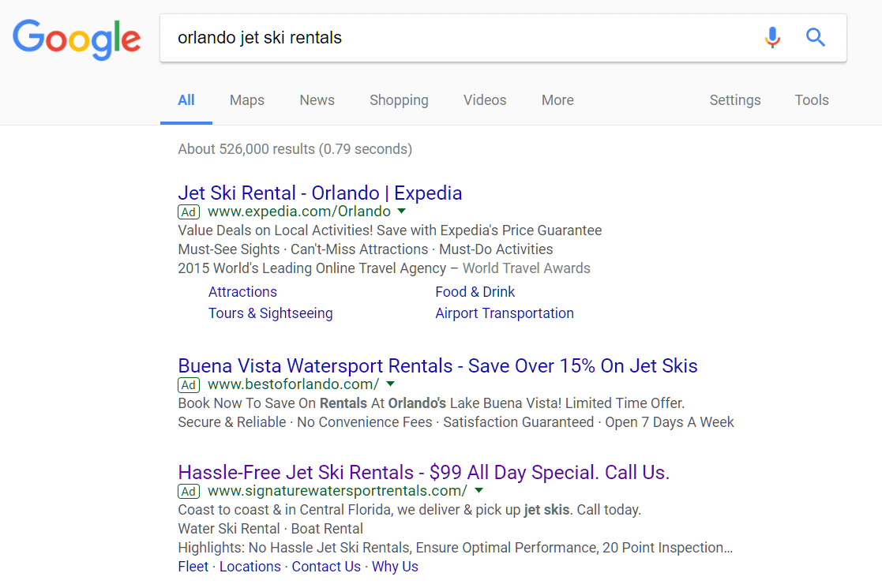This screenshot has height=588, width=882.
Task: Click 'Water Ski Rental · Boat Rental' text
Action: pos(271,529)
